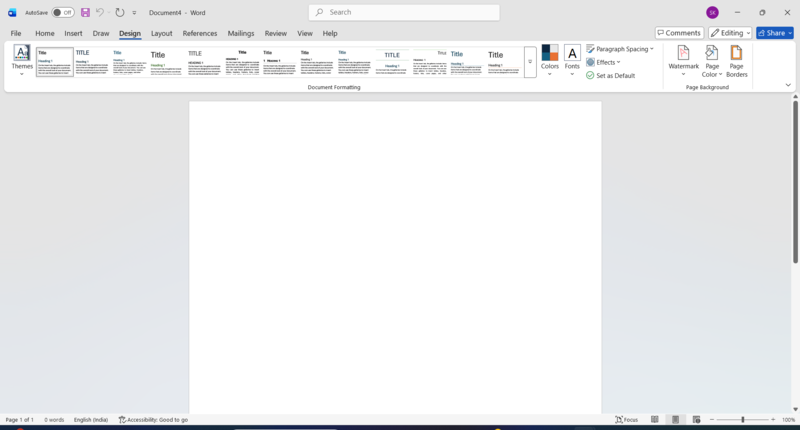Image resolution: width=800 pixels, height=430 pixels.
Task: Click the zoom out minus button
Action: pyautogui.click(x=712, y=420)
